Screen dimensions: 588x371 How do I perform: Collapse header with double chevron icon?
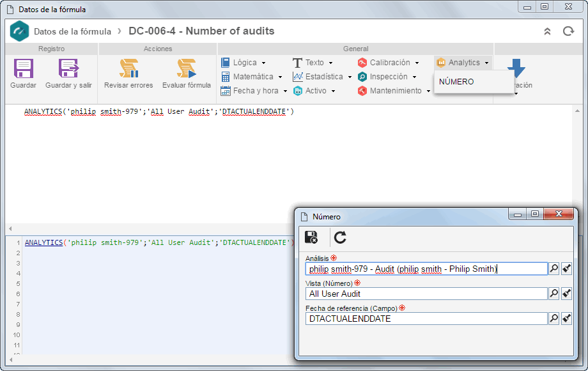[x=548, y=31]
